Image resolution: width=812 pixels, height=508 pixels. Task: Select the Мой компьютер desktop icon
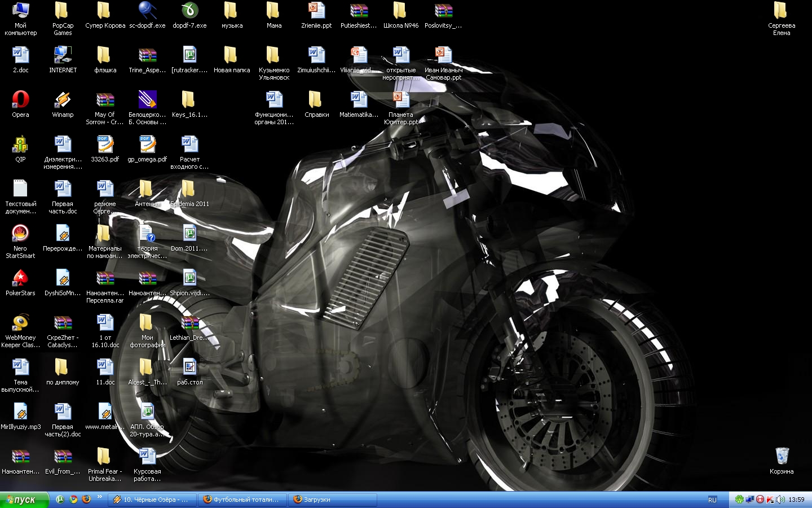20,11
